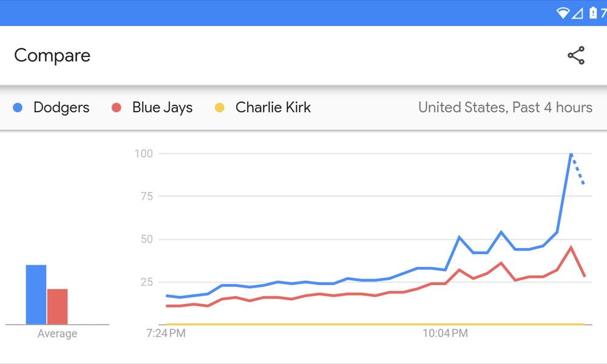Select the red Blue Jays legend dot
This screenshot has height=364, width=607.
pos(117,108)
